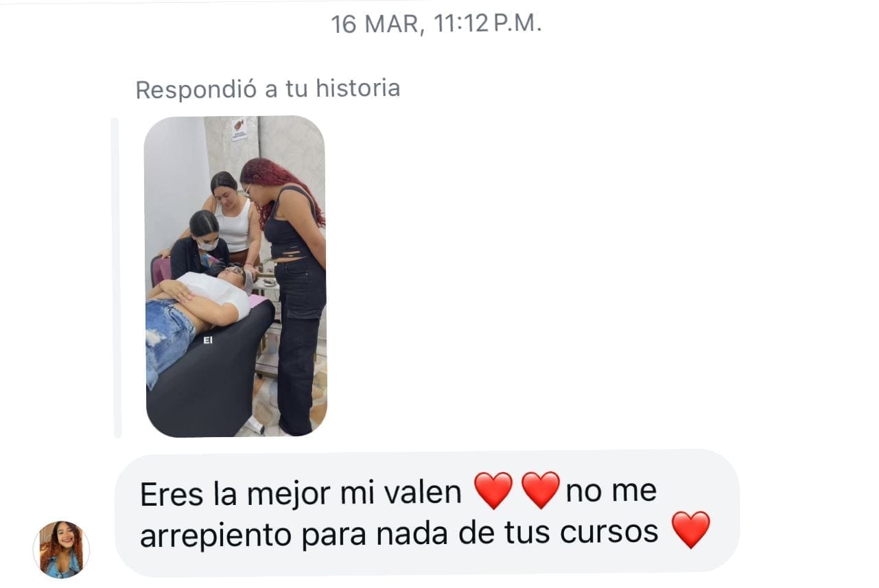Open the replied story thumbnail
This screenshot has height=588, width=879.
pyautogui.click(x=236, y=277)
